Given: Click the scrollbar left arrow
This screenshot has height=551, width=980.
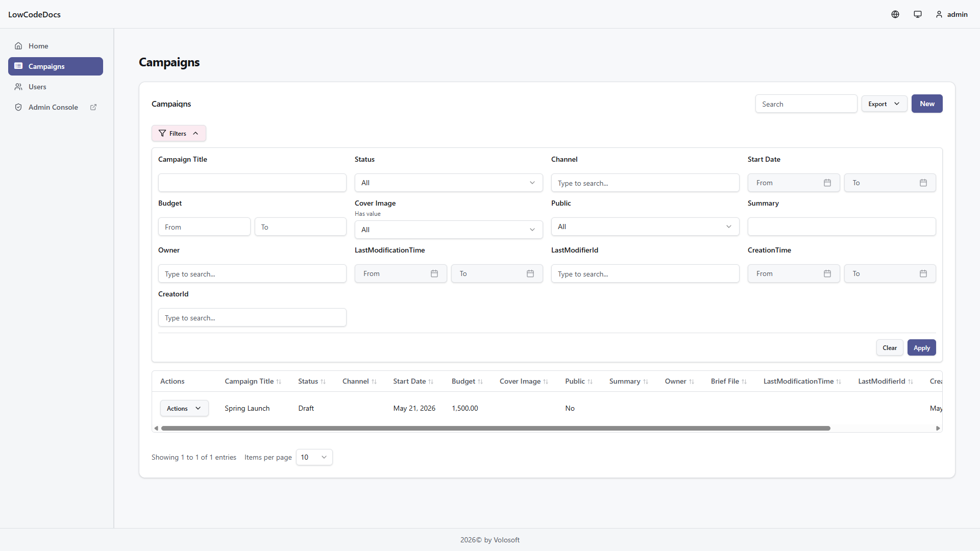Looking at the screenshot, I should pos(156,428).
